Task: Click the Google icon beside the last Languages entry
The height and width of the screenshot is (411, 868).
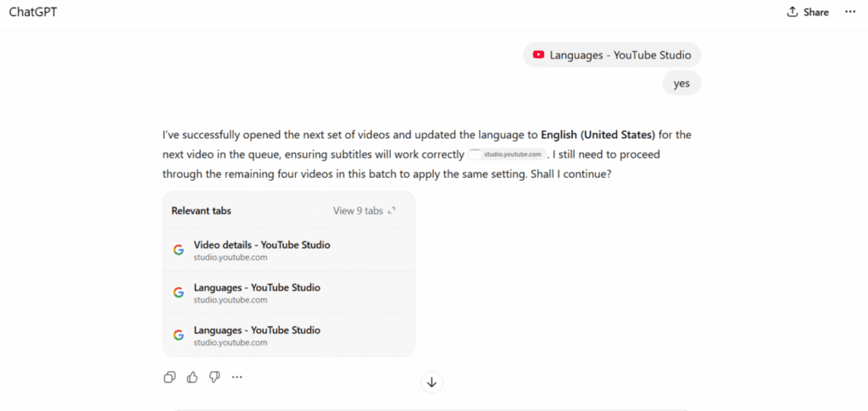Action: coord(179,335)
